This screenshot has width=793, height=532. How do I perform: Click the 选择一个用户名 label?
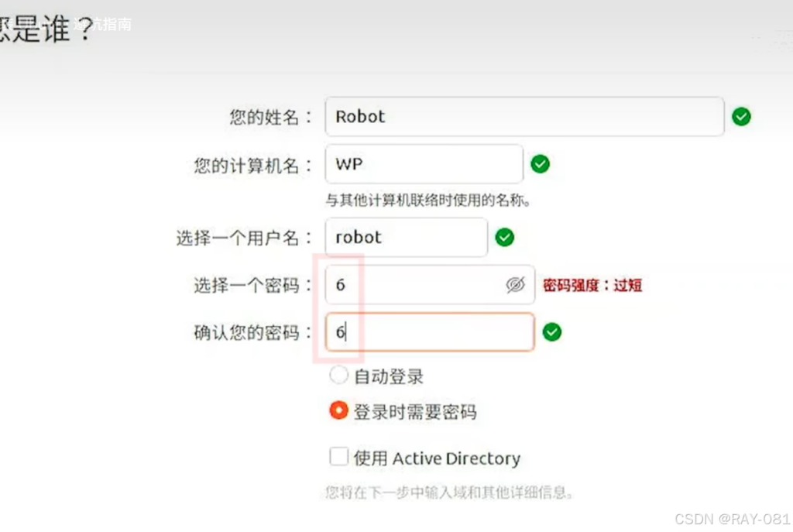tap(244, 238)
